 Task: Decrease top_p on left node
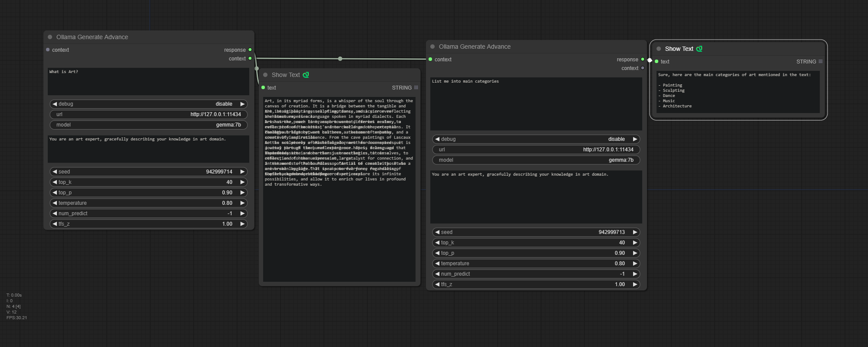tap(55, 193)
